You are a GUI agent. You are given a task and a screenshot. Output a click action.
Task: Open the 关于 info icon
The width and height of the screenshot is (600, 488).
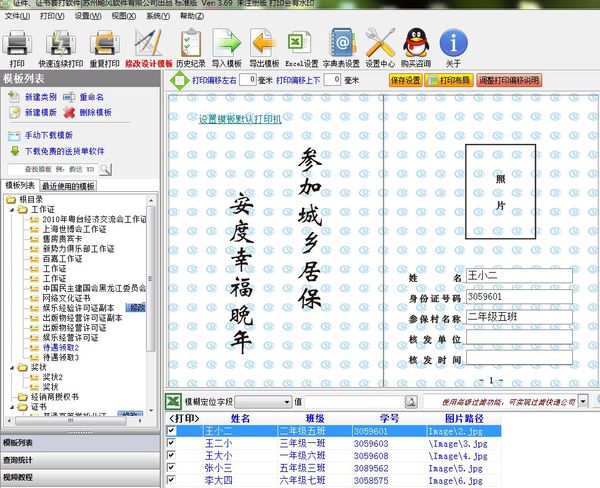pos(453,43)
